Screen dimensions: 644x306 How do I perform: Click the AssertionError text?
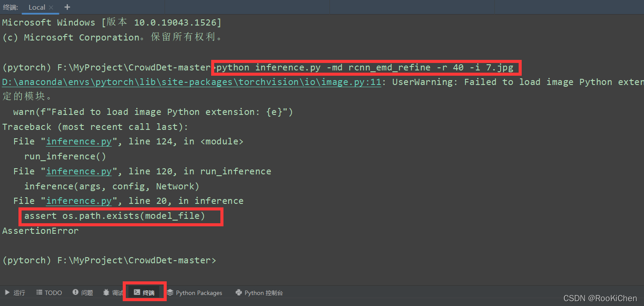pos(40,231)
